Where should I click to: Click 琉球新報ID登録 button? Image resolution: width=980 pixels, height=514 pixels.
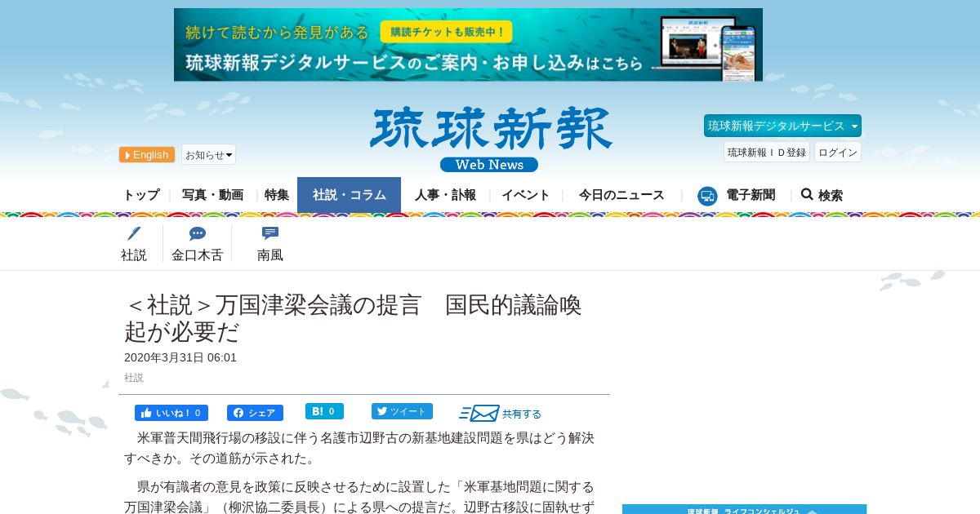767,152
